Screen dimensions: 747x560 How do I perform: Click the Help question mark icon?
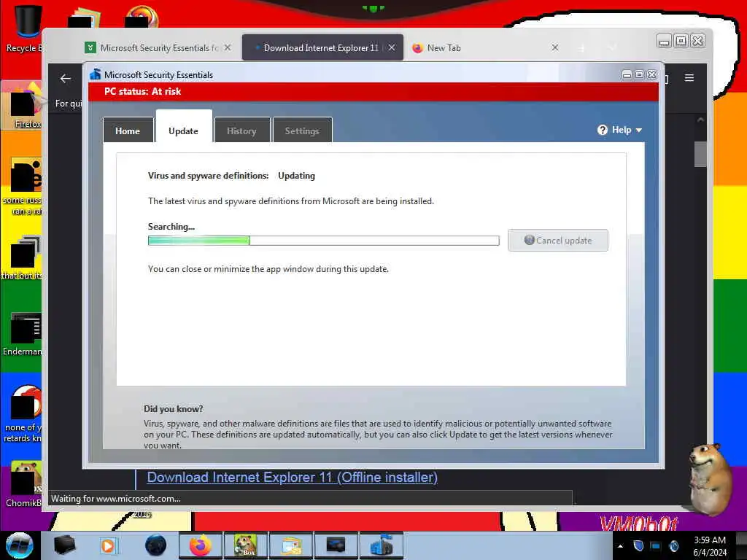(602, 130)
